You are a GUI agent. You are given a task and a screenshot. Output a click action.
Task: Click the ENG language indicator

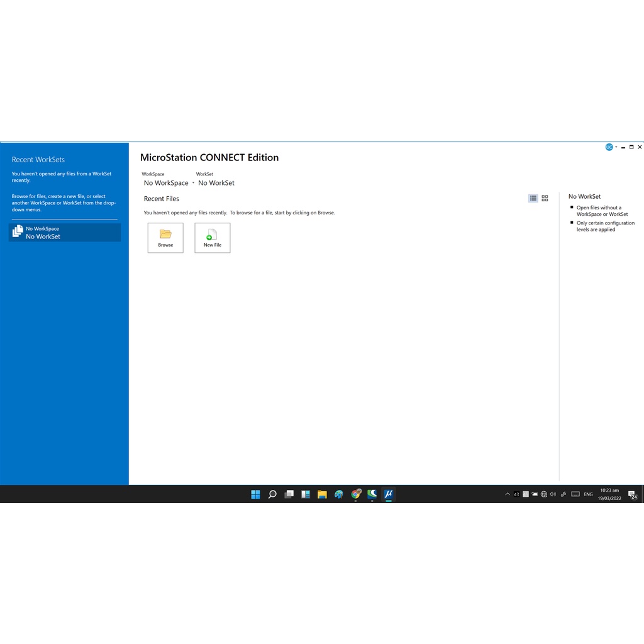click(588, 494)
